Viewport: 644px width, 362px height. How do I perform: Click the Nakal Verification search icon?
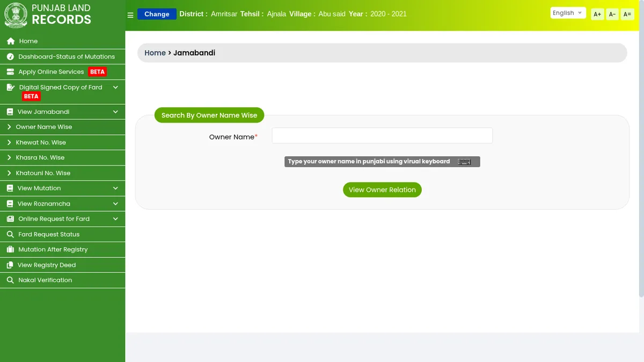click(10, 280)
